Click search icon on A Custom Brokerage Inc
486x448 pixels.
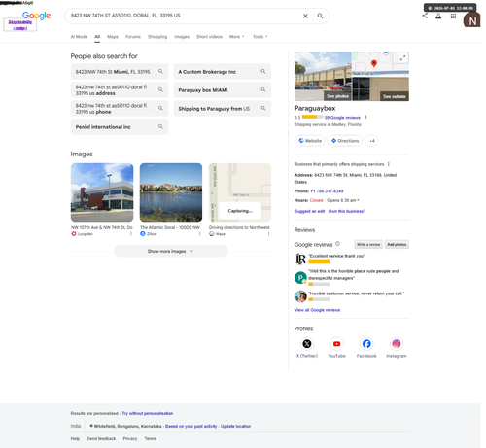point(263,71)
